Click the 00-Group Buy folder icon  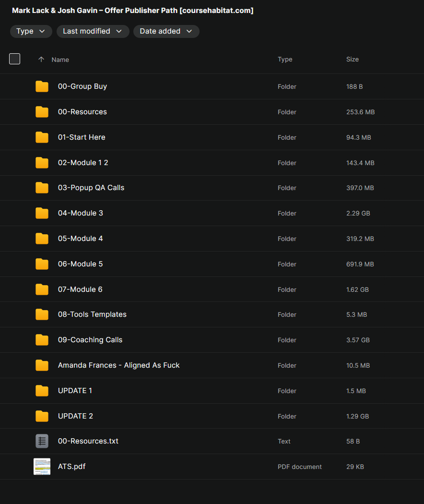[42, 86]
